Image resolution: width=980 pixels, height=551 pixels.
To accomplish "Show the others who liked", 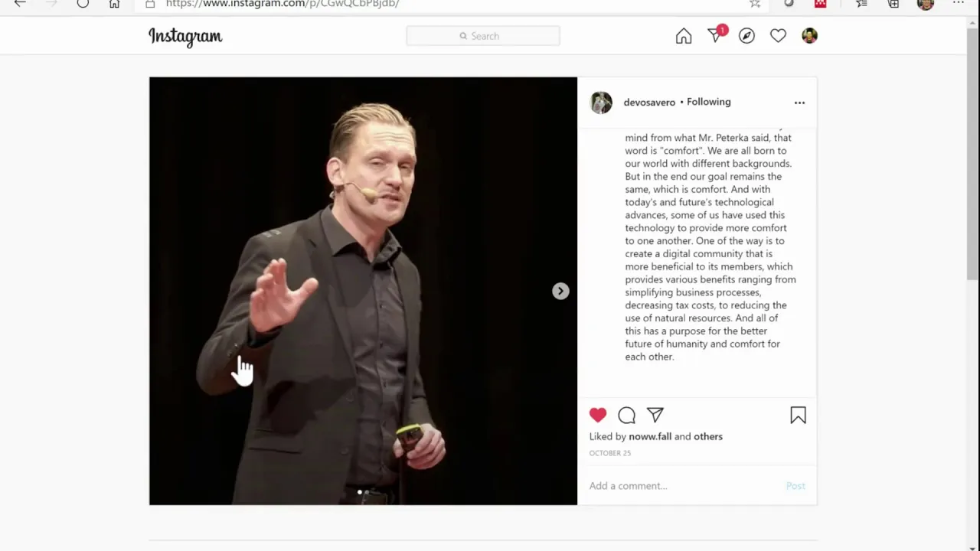I will tap(708, 436).
